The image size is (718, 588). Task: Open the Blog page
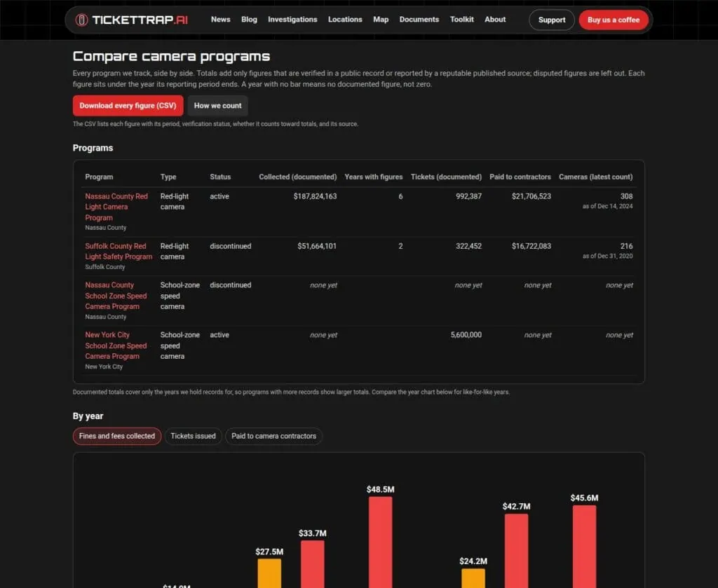[249, 19]
